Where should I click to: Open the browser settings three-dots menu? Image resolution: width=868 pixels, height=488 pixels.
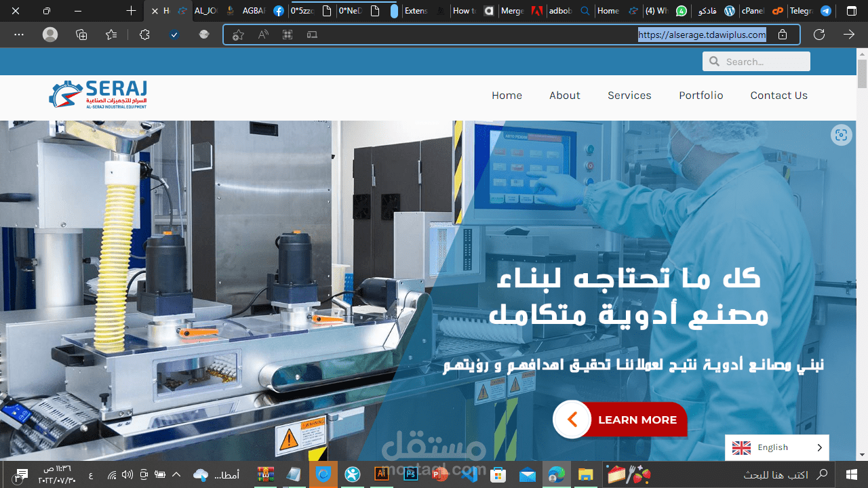pos(19,35)
